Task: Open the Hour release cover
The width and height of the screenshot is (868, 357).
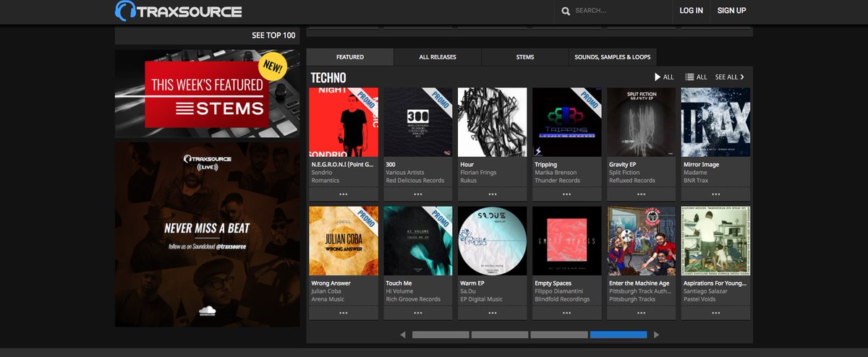Action: click(493, 122)
